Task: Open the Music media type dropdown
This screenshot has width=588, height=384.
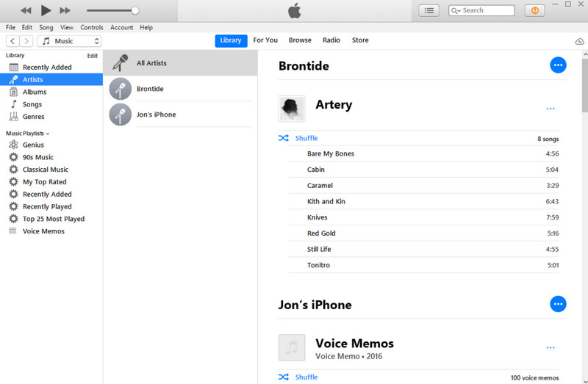Action: click(x=70, y=41)
